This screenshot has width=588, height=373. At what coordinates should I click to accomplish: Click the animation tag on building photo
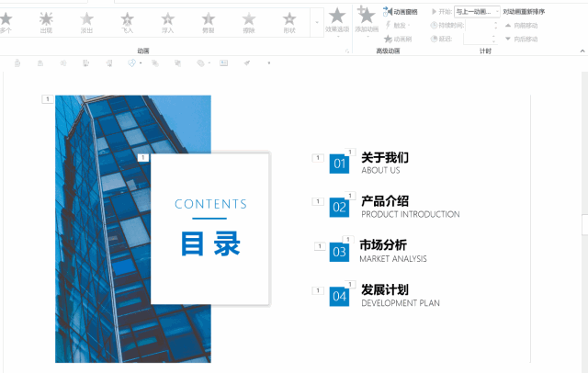pyautogui.click(x=47, y=99)
